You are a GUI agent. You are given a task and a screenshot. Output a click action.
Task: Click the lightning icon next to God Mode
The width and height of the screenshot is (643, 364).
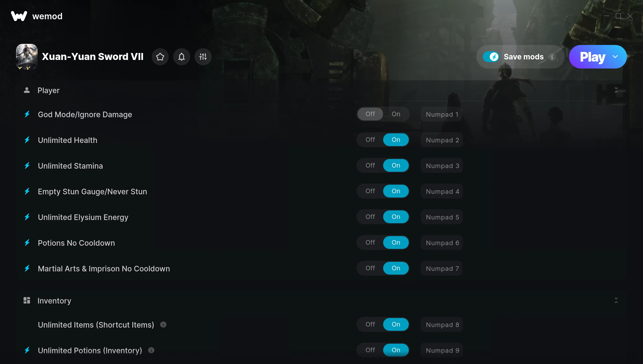pyautogui.click(x=27, y=114)
